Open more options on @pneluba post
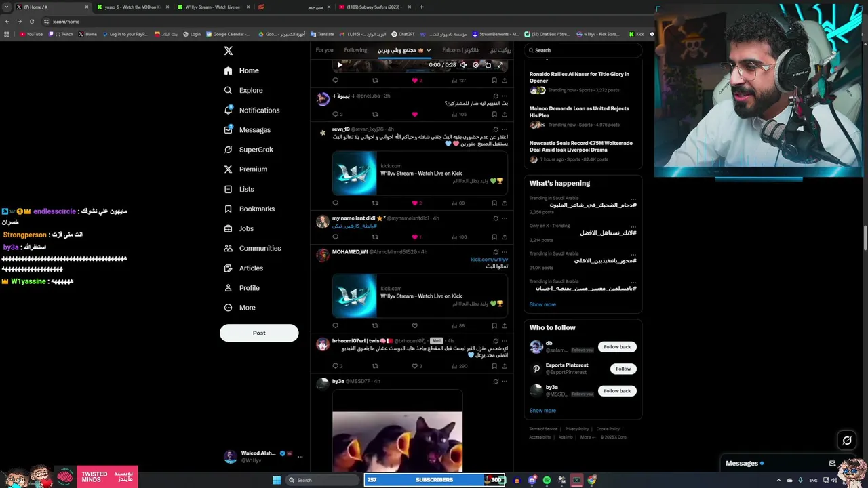The height and width of the screenshot is (488, 868). point(504,96)
